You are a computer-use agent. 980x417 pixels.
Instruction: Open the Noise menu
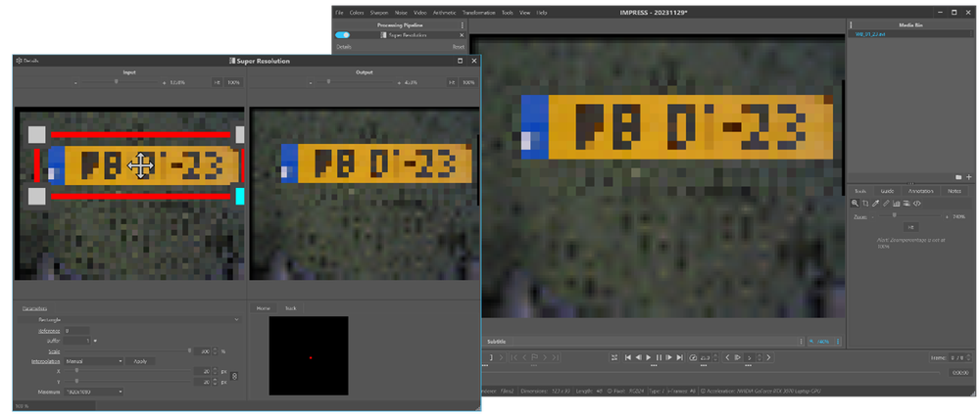(x=401, y=13)
